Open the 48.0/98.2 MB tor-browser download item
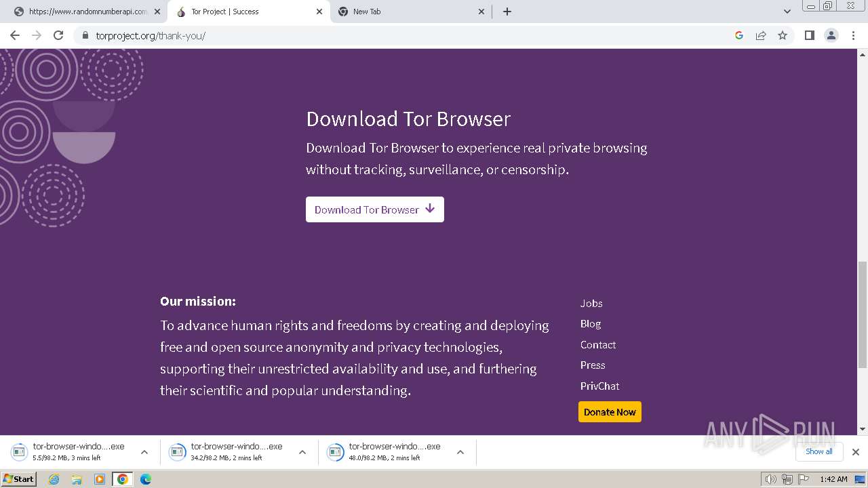The height and width of the screenshot is (488, 868). point(387,452)
